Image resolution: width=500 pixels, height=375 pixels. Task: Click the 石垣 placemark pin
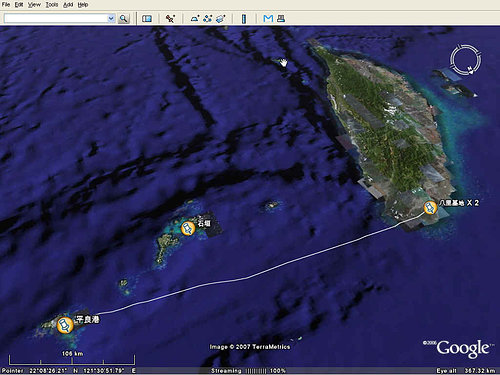188,228
